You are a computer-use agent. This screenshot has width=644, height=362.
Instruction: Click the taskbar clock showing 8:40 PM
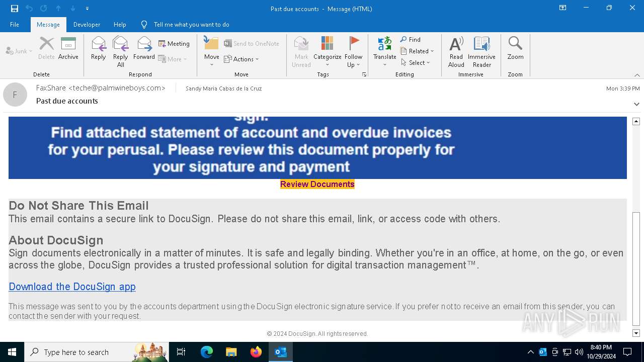pos(601,352)
